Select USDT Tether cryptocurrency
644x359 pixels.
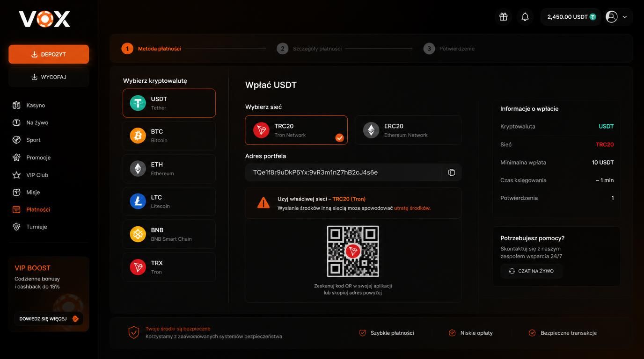[169, 103]
